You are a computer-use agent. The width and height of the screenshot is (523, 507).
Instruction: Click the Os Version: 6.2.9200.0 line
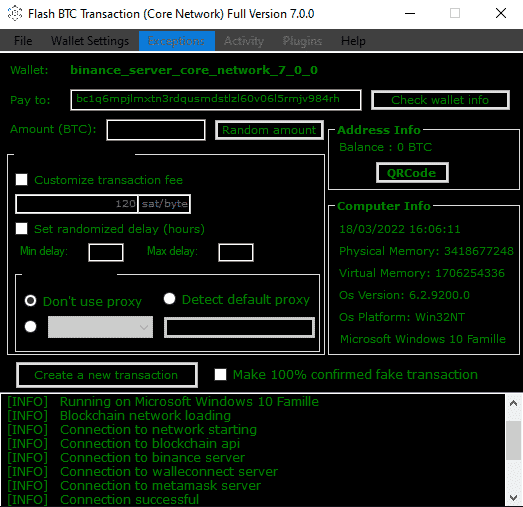[404, 295]
